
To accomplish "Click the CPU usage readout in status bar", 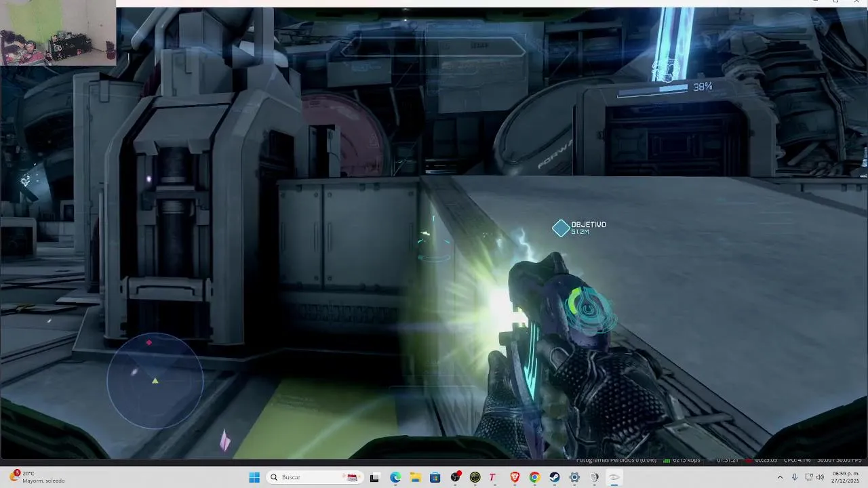I will (797, 460).
